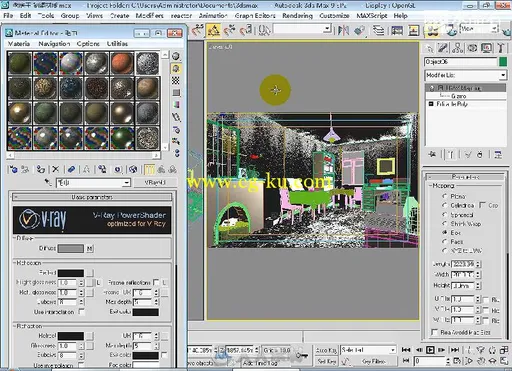
Task: Collapse the Parameters rollout in command panel
Action: click(466, 177)
